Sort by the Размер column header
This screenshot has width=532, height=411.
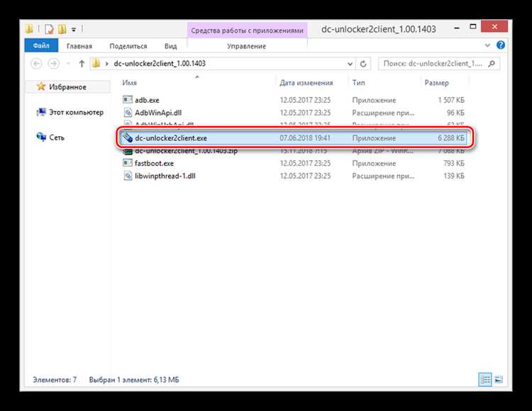[436, 83]
